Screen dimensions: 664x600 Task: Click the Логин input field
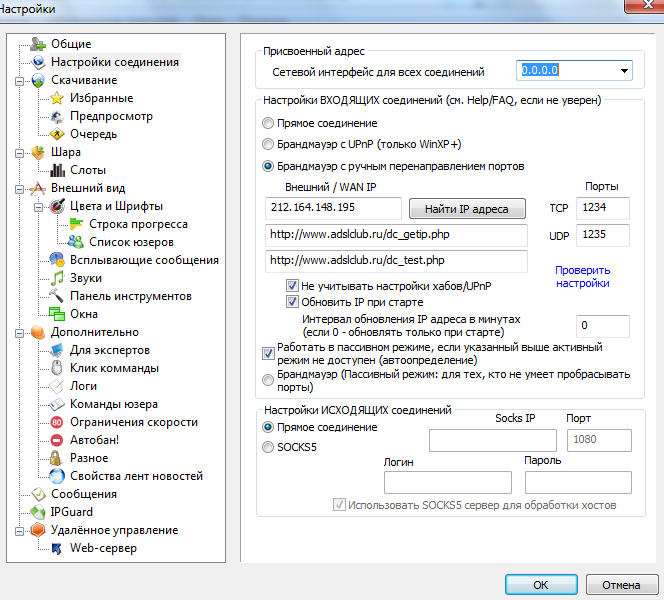[448, 482]
